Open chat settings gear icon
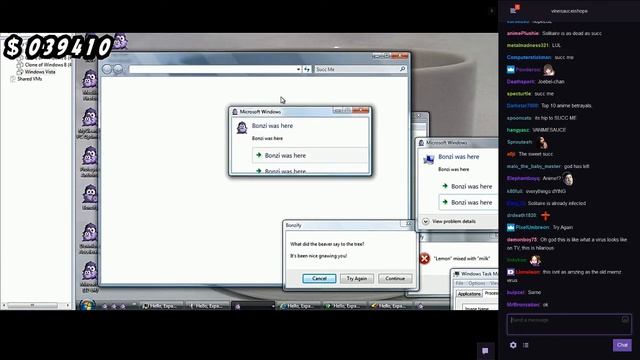640x360 pixels. coord(513,345)
